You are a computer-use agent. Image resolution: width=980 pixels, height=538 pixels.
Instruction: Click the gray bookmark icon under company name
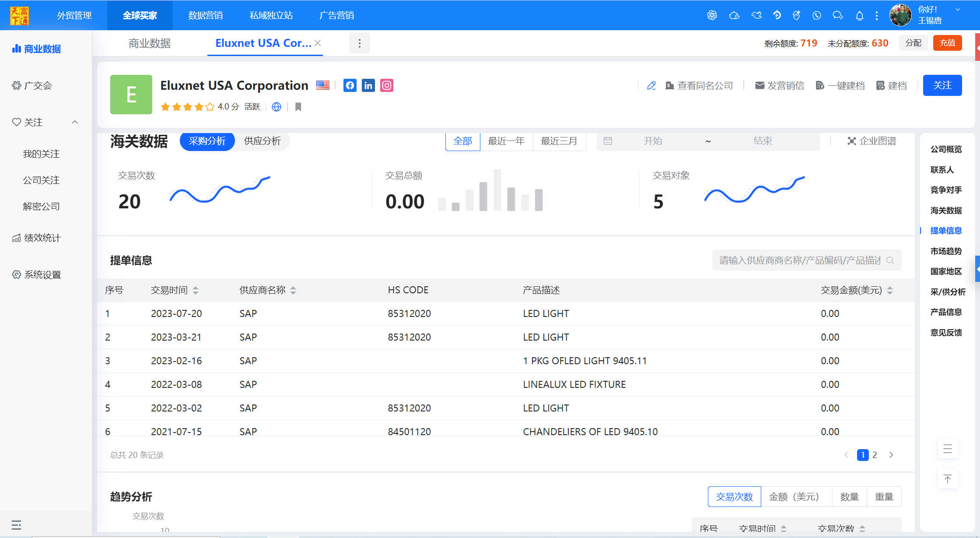298,107
